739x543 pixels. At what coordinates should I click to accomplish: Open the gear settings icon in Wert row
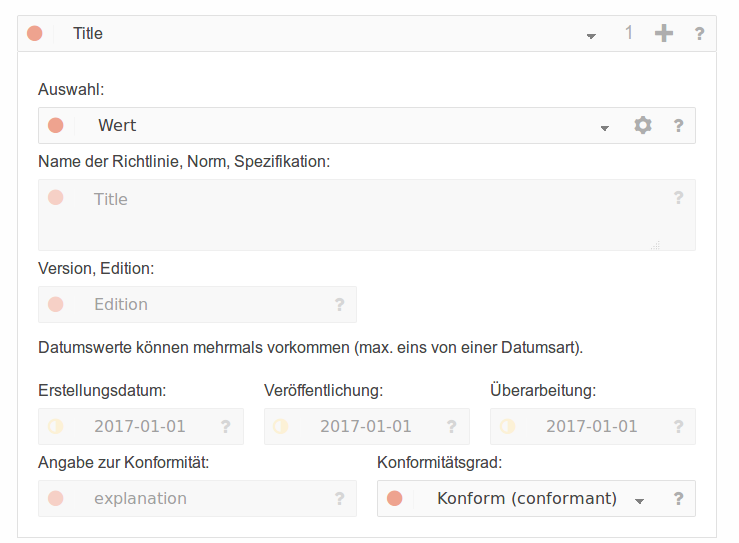pyautogui.click(x=643, y=125)
